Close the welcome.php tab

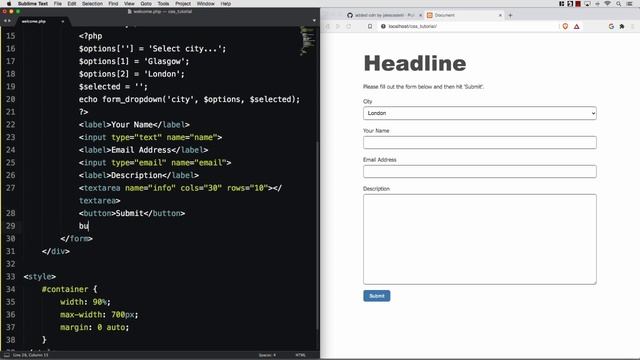click(x=62, y=21)
